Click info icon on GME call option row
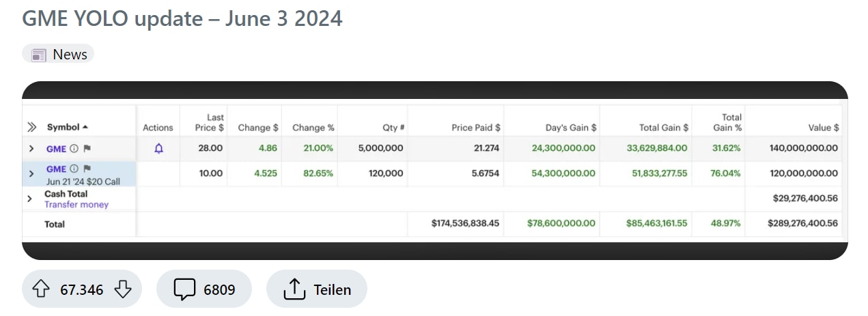 [x=74, y=169]
